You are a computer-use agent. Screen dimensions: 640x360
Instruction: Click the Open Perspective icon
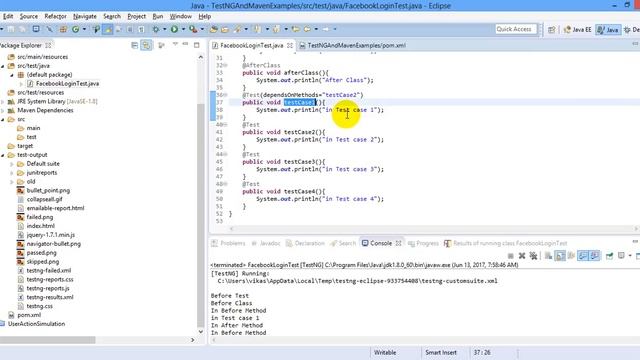(551, 29)
